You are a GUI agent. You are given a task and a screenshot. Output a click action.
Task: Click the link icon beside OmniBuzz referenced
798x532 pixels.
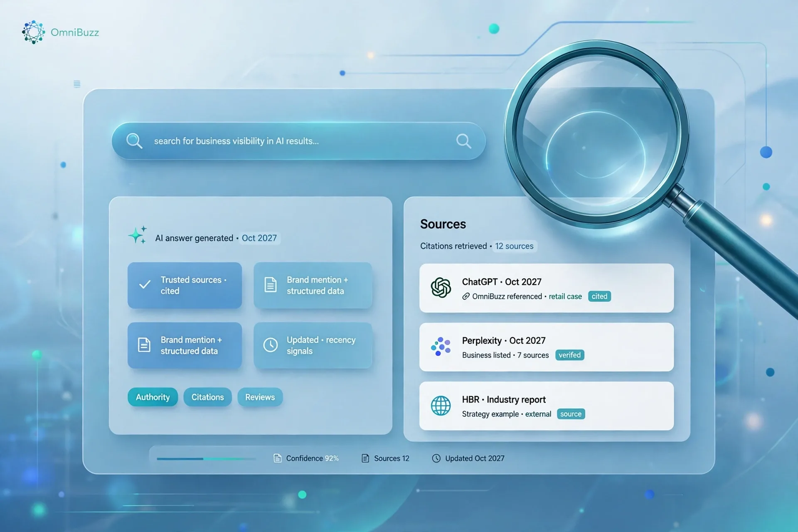pos(466,296)
